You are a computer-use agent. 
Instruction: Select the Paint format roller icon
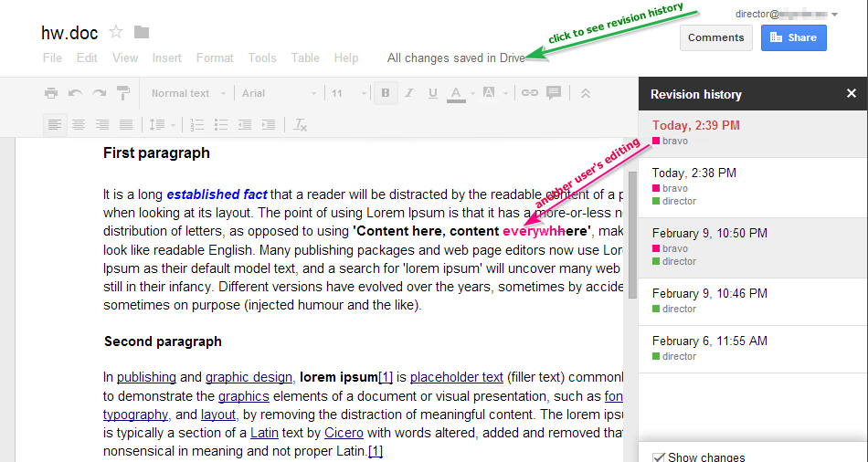(123, 93)
